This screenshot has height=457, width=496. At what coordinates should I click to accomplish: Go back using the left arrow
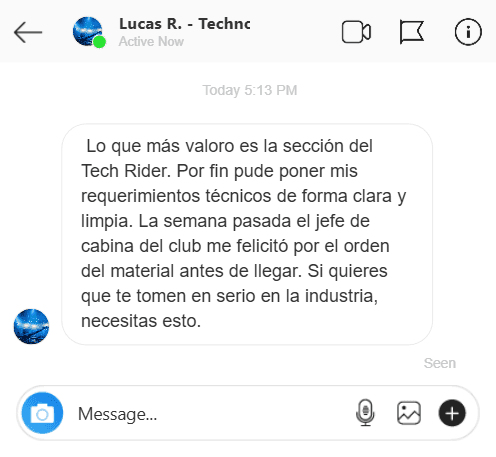pyautogui.click(x=28, y=32)
